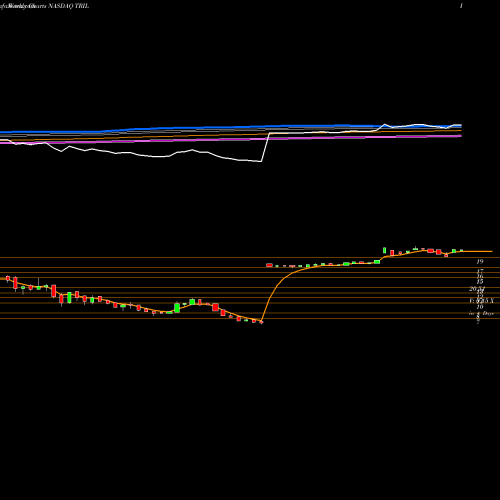Select the price axis label 10
500x500 pixels.
pyautogui.click(x=480, y=306)
